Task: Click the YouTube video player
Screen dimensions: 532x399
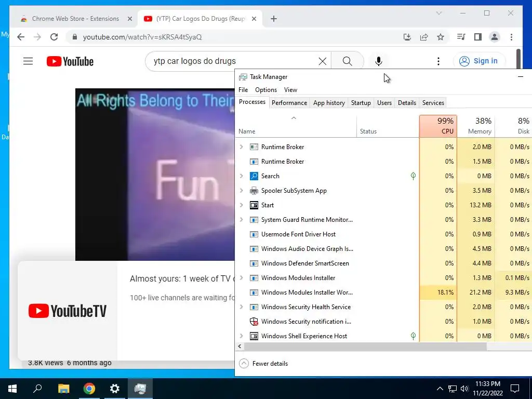Action: 155,175
